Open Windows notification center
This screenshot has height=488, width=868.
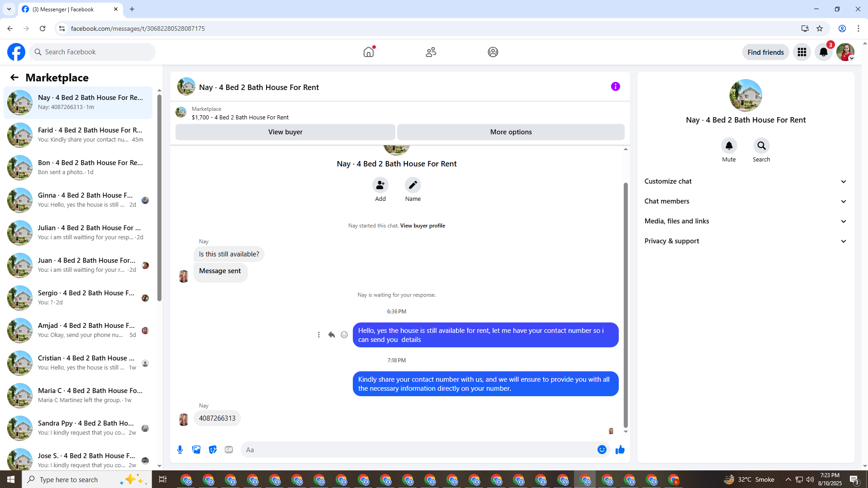(x=854, y=479)
